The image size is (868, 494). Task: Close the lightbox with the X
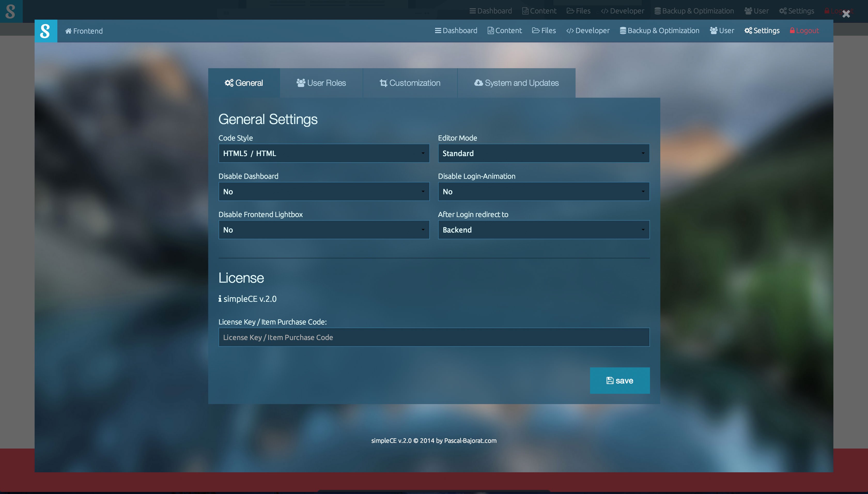[846, 14]
